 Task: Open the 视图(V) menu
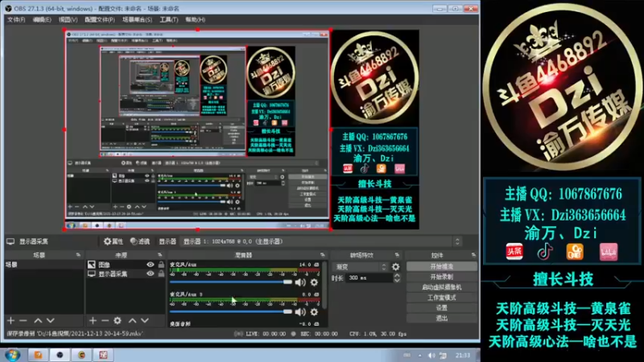[68, 19]
